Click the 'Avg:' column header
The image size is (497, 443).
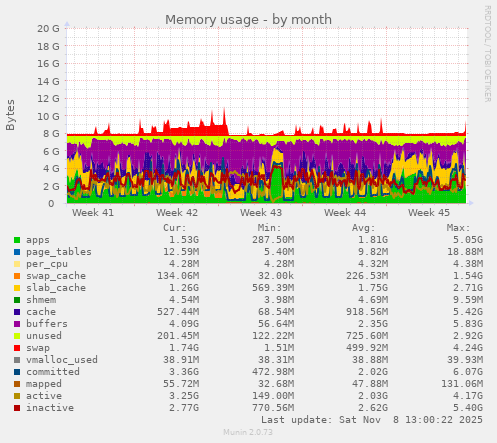pyautogui.click(x=364, y=228)
